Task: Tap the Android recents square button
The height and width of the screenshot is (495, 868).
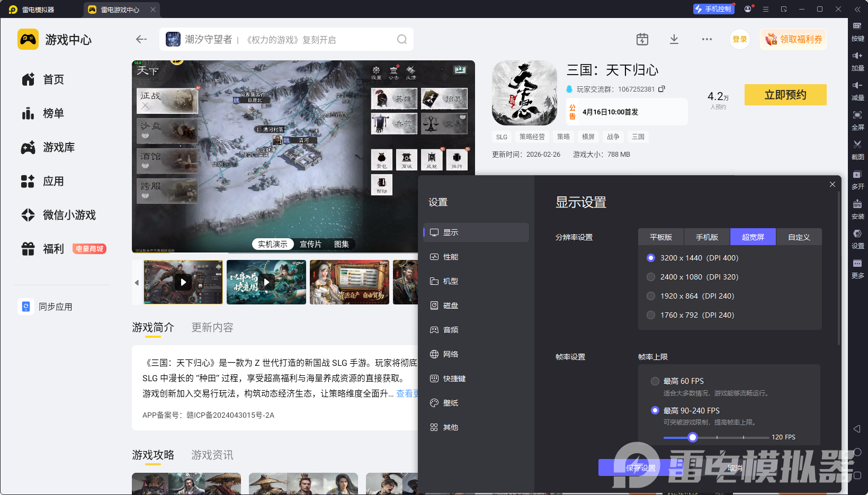Action: click(x=857, y=475)
